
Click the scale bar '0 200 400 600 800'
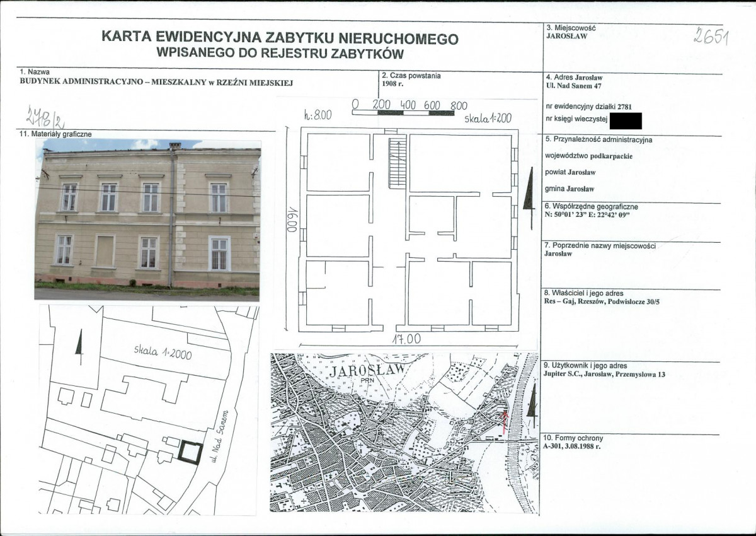[x=410, y=107]
